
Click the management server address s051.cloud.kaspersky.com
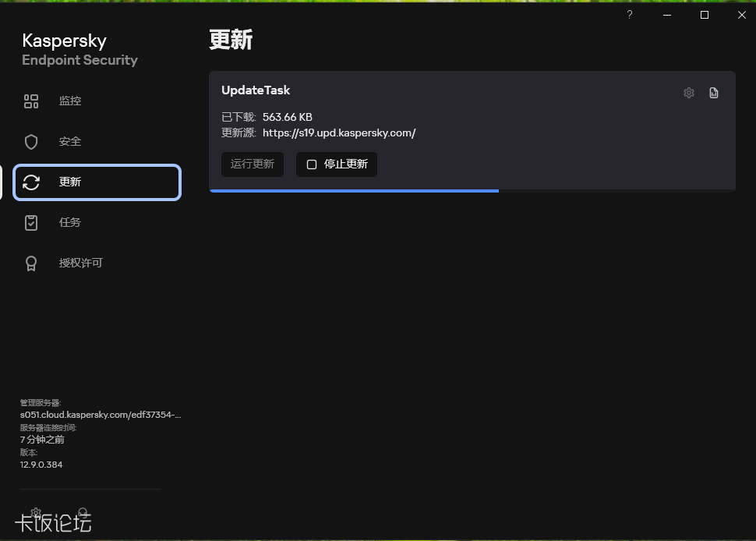pos(101,415)
